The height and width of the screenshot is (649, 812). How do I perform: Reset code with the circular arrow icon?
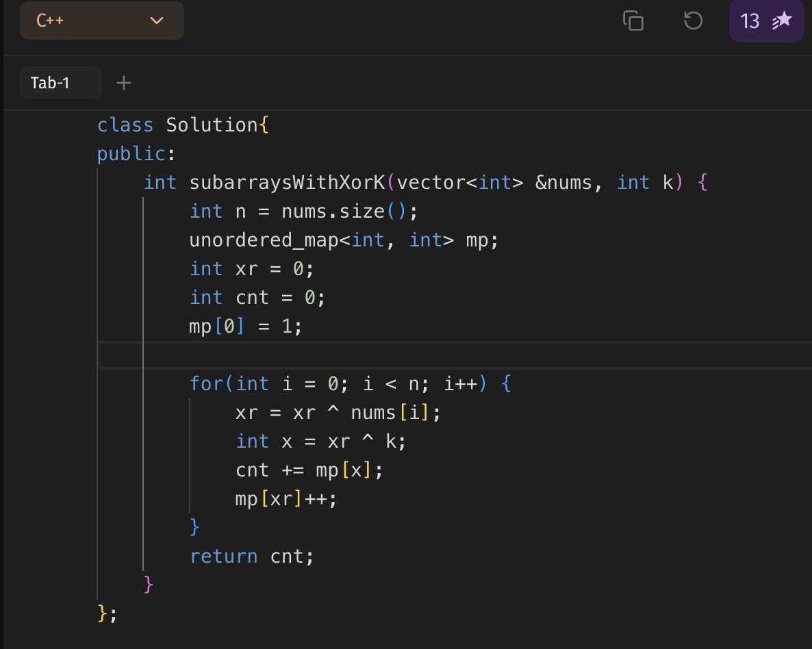click(x=693, y=21)
